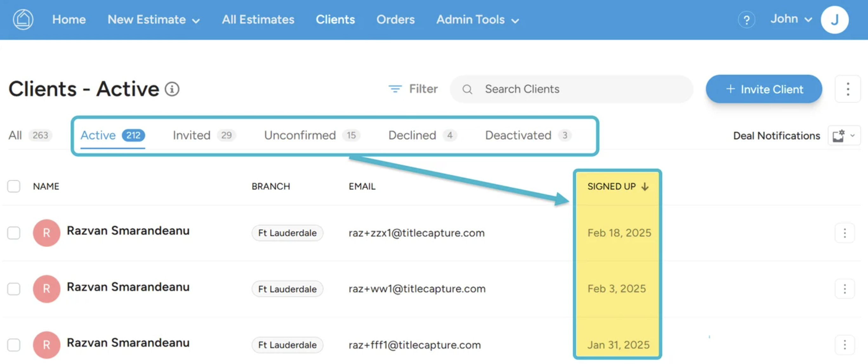
Task: Check the box for raz+zzx1 client row
Action: (x=14, y=233)
